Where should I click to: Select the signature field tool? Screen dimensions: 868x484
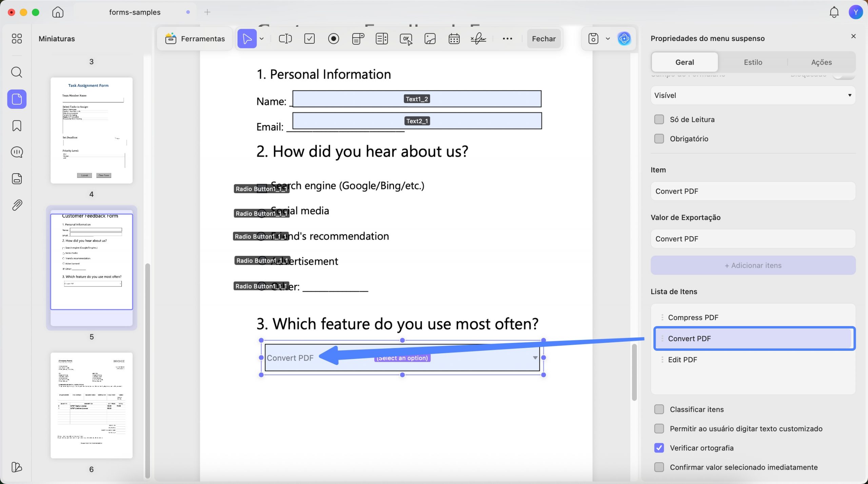478,39
